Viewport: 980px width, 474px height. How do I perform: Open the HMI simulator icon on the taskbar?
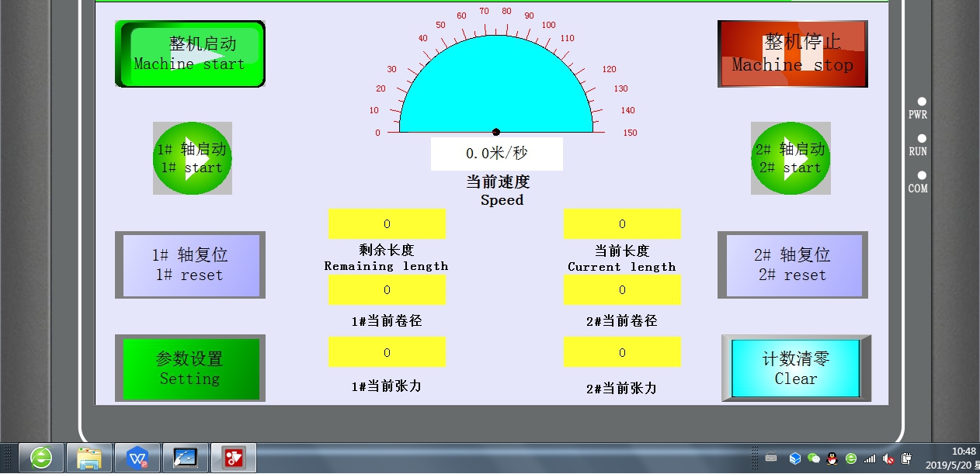pos(184,458)
